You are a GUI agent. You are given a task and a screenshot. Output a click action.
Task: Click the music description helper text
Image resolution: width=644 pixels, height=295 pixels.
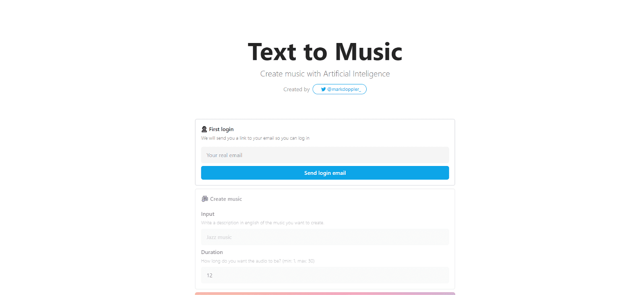pos(262,222)
